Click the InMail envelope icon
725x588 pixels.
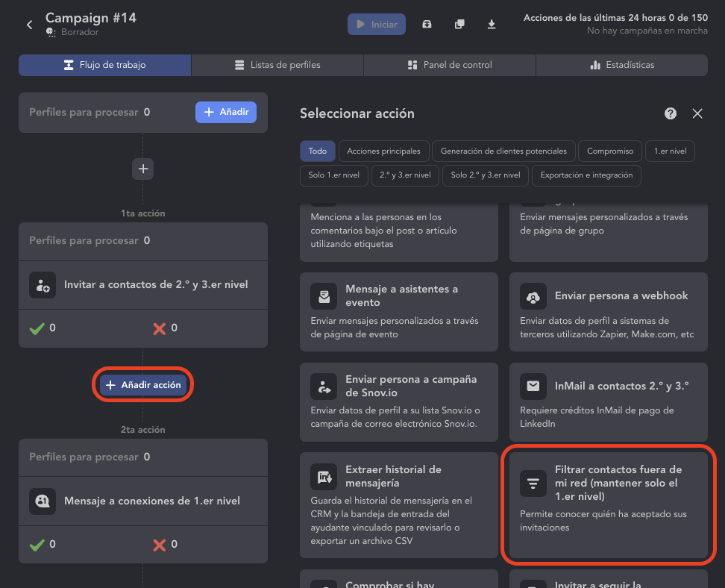[x=533, y=387]
